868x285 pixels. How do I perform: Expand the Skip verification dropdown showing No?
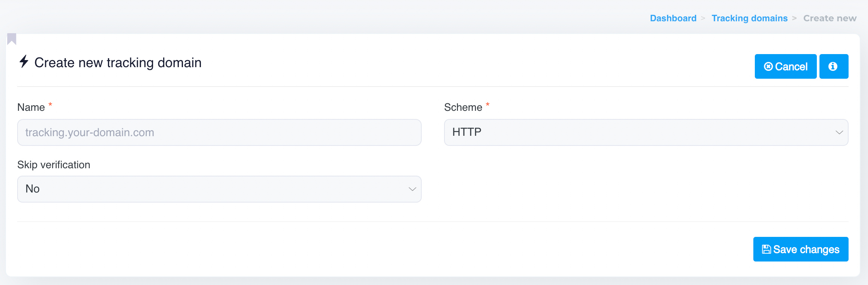coord(219,189)
